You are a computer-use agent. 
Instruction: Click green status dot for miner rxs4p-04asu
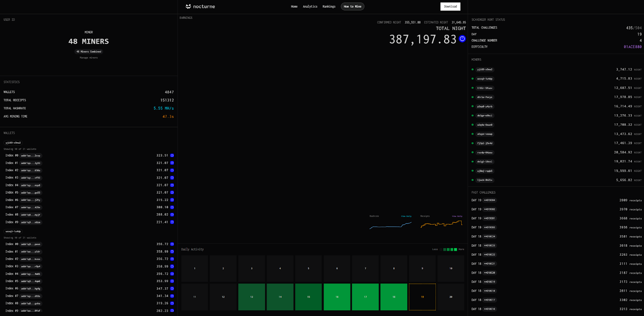click(x=473, y=153)
